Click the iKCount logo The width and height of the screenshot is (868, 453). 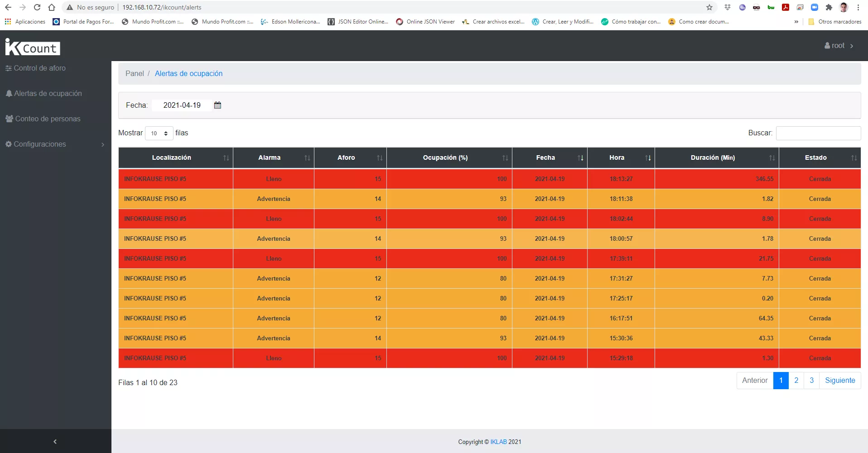coord(33,47)
